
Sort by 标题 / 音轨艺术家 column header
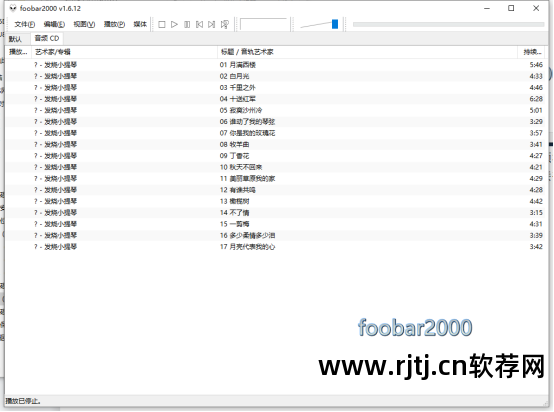point(367,52)
